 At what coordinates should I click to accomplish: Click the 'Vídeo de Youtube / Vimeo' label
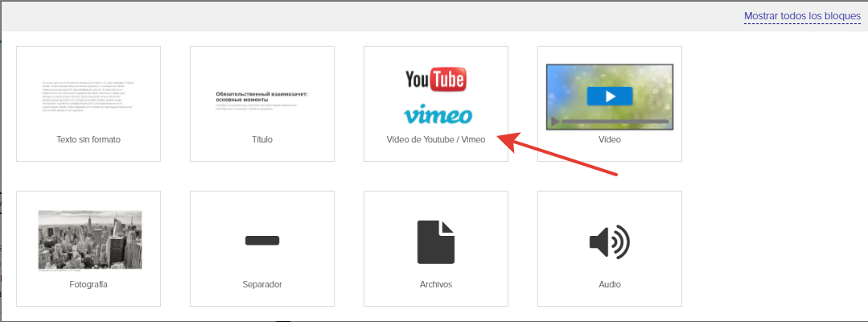click(x=436, y=139)
